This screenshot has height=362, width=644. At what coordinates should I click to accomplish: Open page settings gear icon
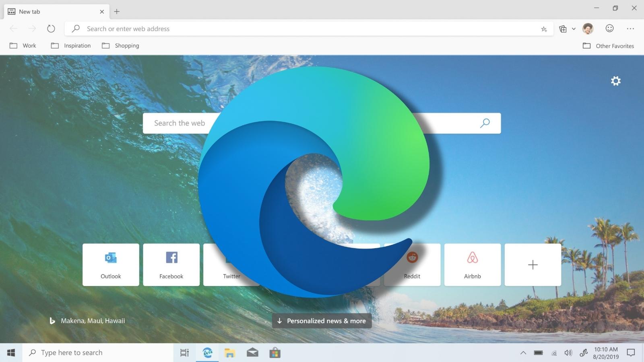pyautogui.click(x=615, y=81)
